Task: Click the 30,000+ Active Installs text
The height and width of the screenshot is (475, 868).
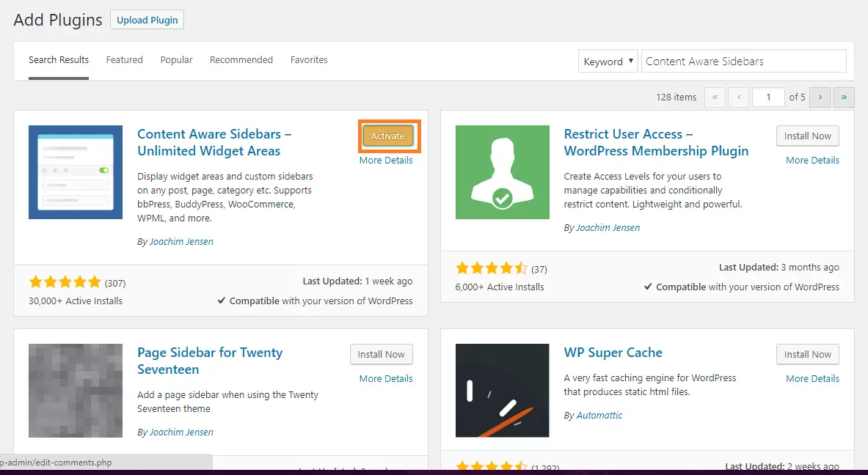Action: (76, 301)
